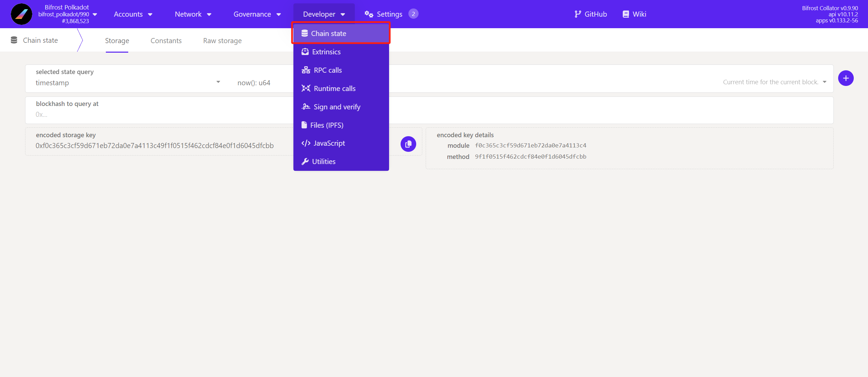
Task: Switch to the Raw storage tab
Action: point(222,41)
